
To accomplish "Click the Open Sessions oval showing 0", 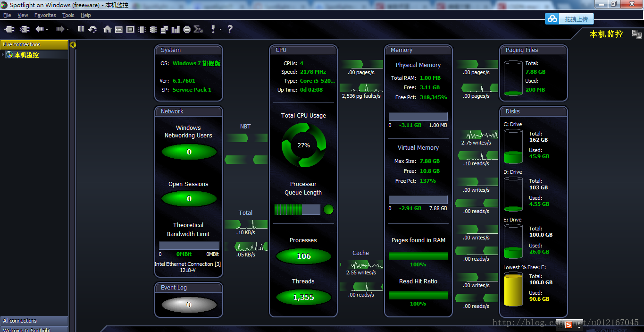I will [x=189, y=199].
